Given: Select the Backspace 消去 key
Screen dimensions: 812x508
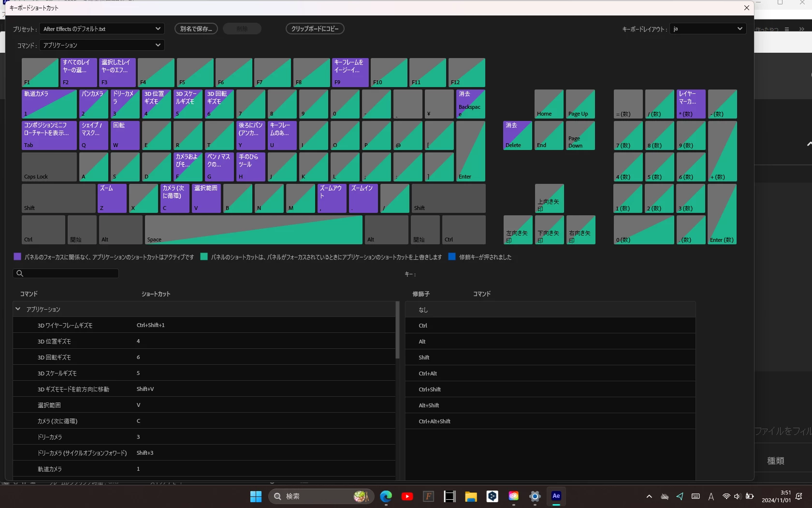Looking at the screenshot, I should [x=471, y=104].
